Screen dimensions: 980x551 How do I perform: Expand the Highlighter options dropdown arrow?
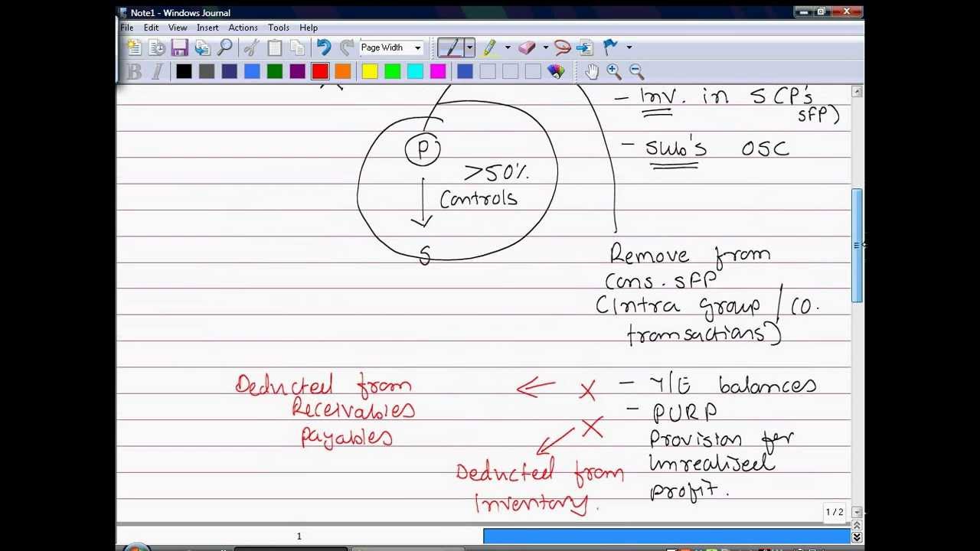[x=508, y=47]
